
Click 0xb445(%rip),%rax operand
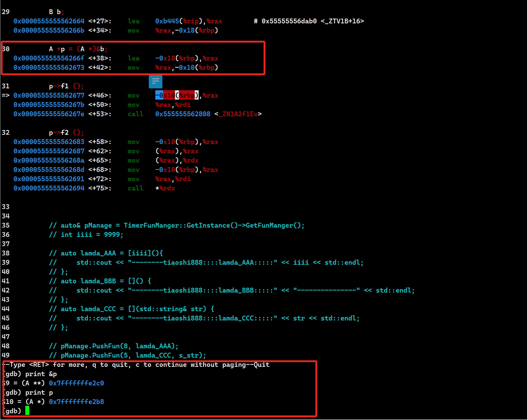[x=189, y=21]
